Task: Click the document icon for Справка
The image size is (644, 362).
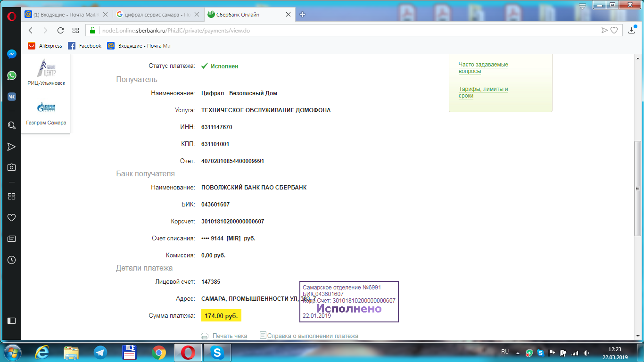Action: coord(263,335)
